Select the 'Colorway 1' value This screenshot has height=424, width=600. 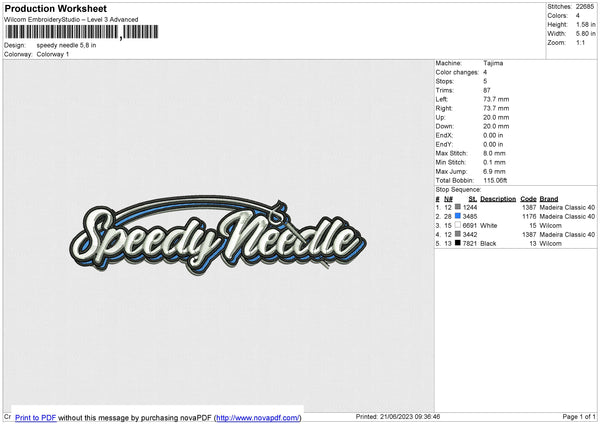53,54
